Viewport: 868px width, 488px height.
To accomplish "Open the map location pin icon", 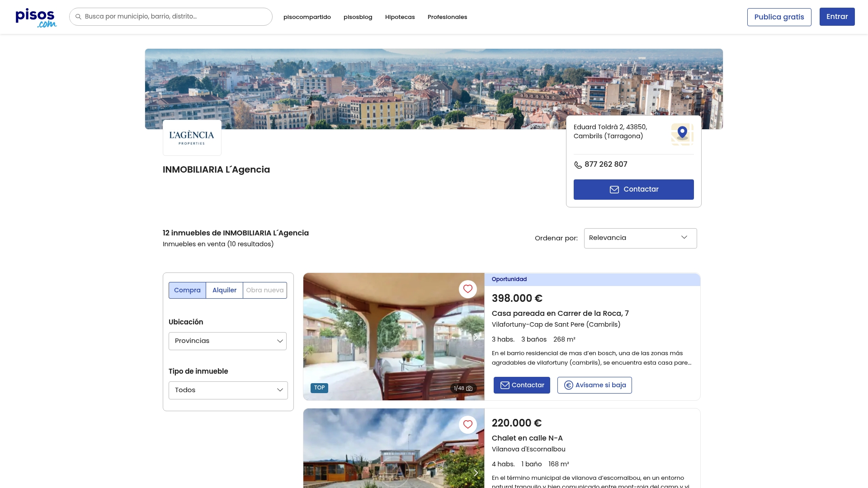I will point(682,134).
